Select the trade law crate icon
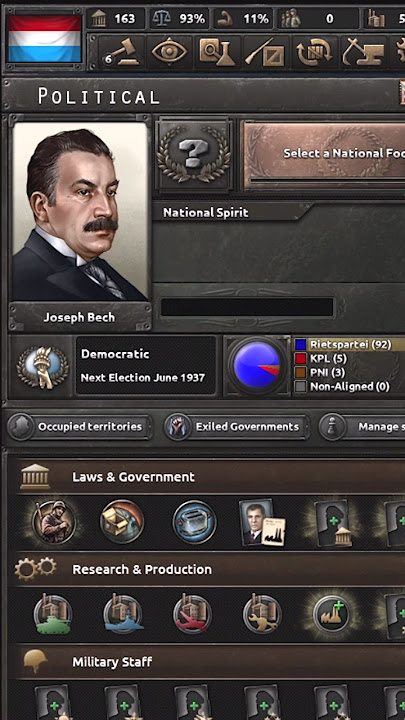405x720 pixels. 122,522
